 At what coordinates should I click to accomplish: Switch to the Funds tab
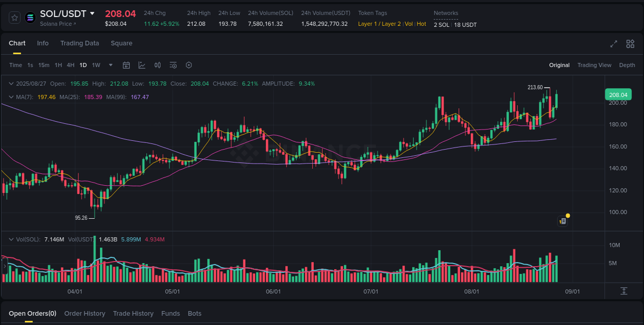(171, 313)
